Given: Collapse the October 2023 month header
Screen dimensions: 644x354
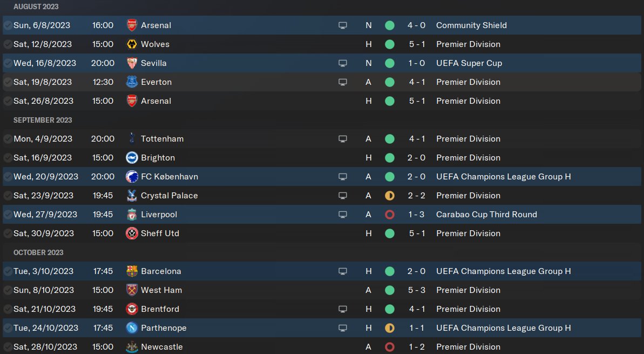Looking at the screenshot, I should [38, 252].
